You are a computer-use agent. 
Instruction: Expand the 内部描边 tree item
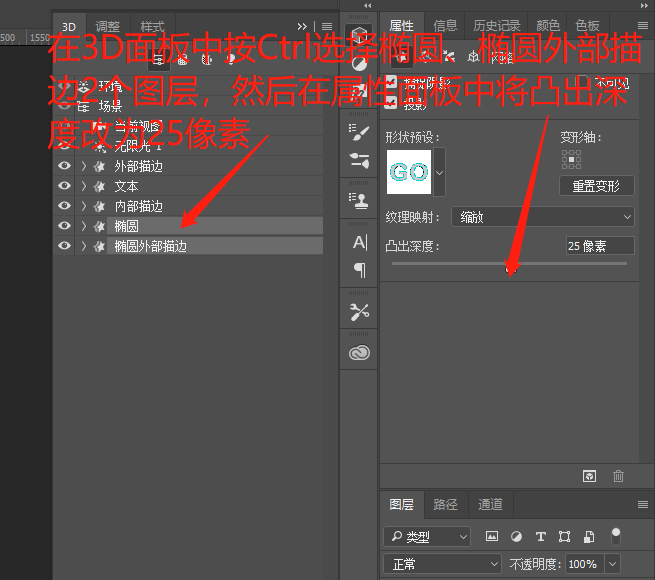(x=84, y=206)
